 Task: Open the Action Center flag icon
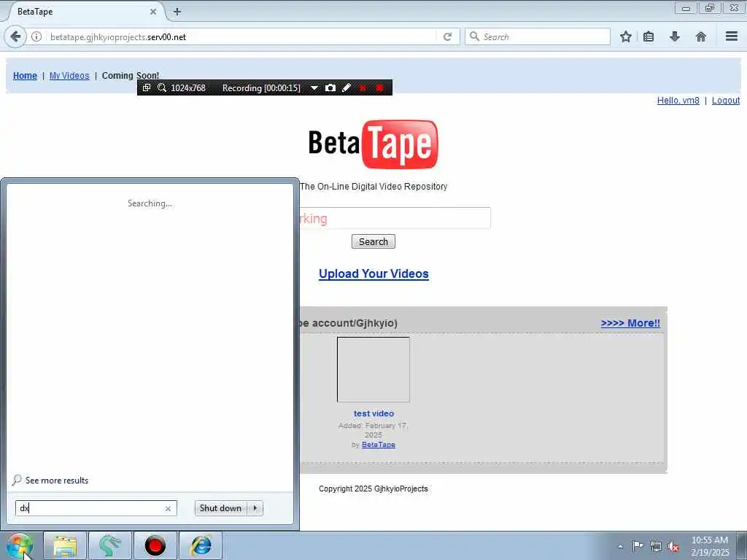(x=638, y=545)
